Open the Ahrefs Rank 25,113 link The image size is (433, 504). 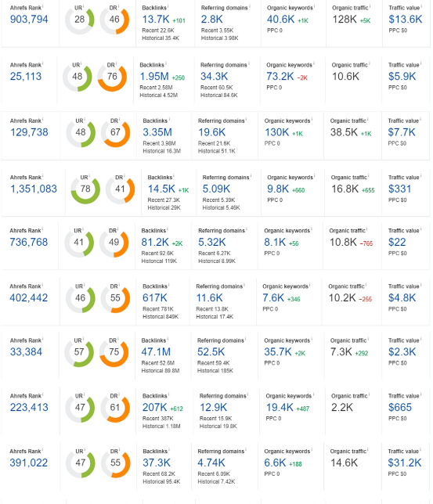point(26,77)
